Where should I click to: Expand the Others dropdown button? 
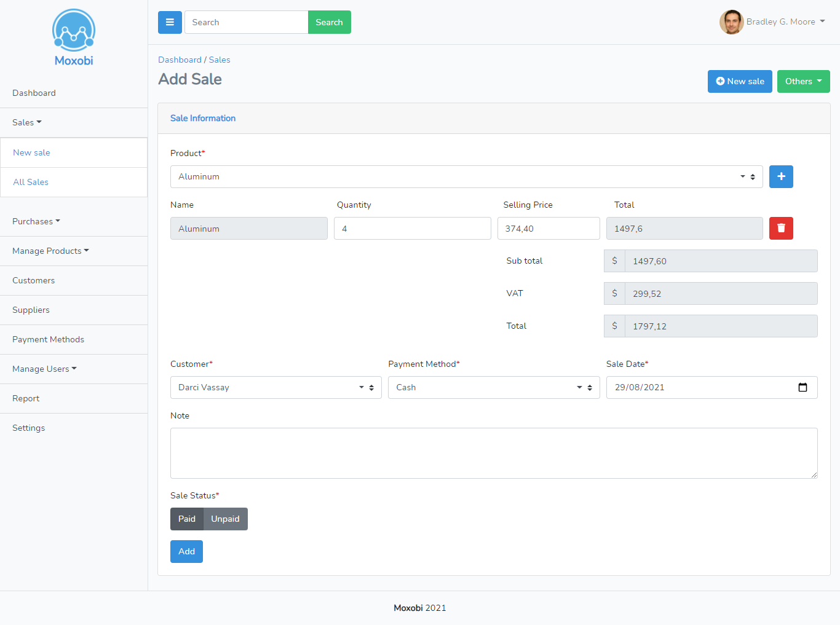click(803, 81)
